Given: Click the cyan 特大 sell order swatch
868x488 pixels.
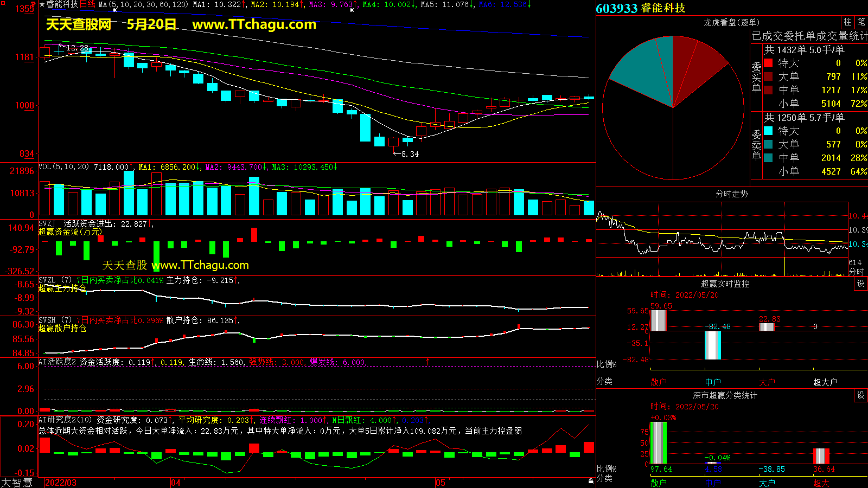Looking at the screenshot, I should pyautogui.click(x=768, y=131).
